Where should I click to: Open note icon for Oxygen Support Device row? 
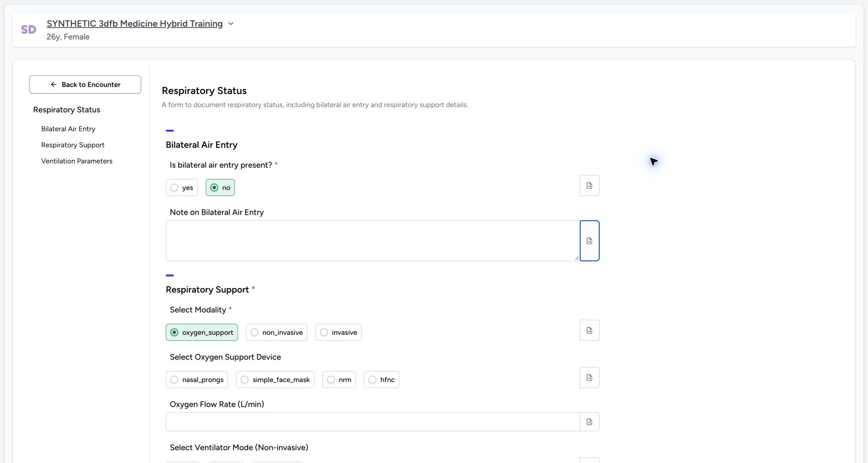tap(589, 378)
